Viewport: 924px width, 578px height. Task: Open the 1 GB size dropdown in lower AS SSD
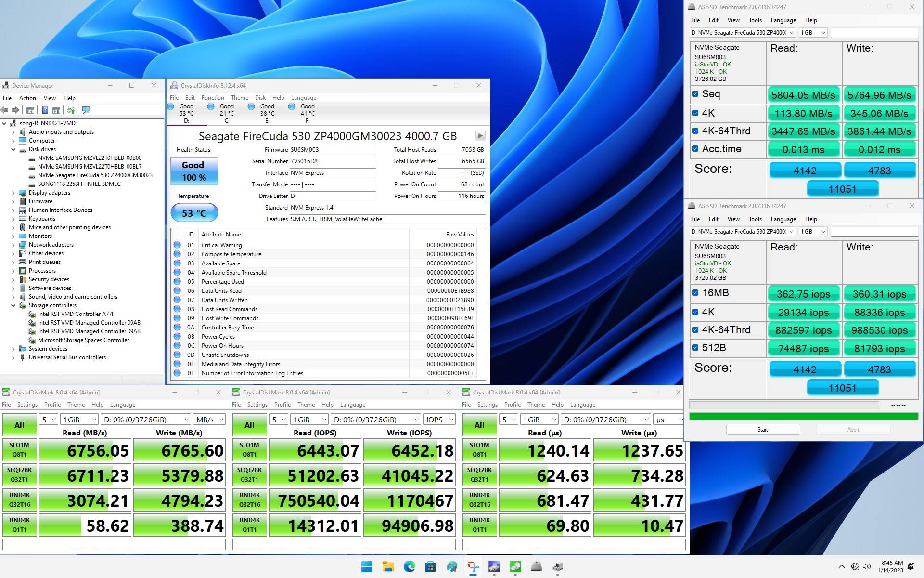pyautogui.click(x=813, y=232)
